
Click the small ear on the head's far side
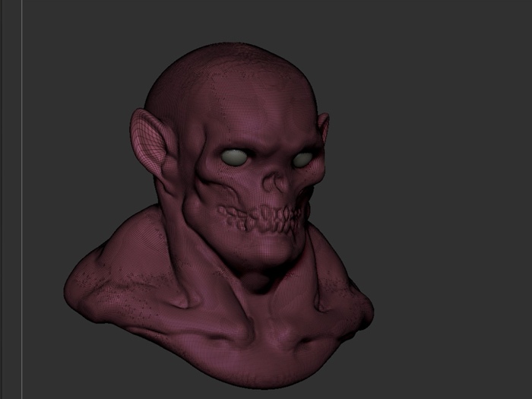(x=325, y=128)
